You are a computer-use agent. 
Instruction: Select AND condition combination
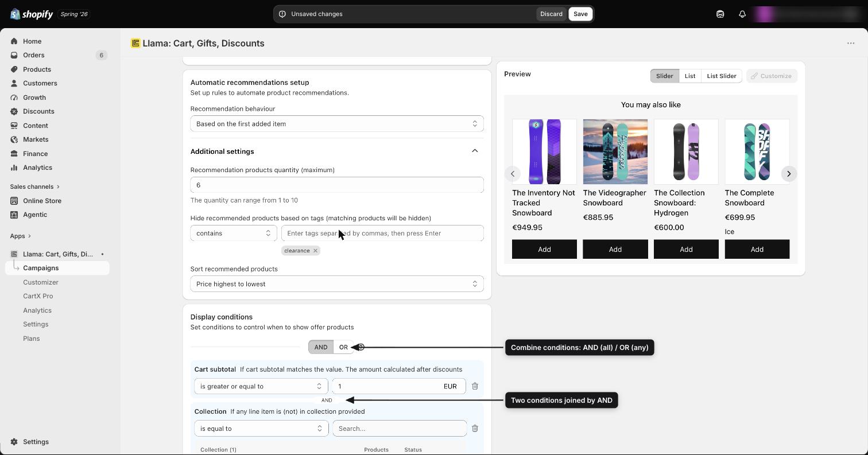coord(321,347)
